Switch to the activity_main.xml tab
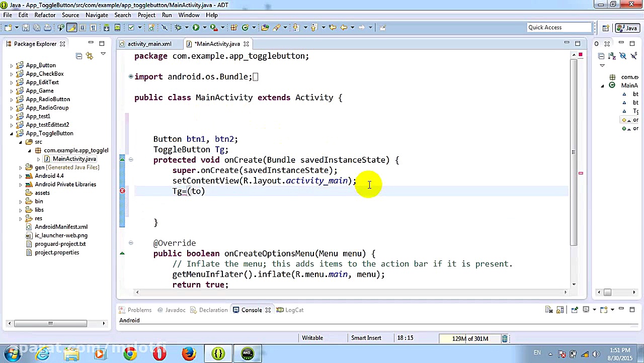This screenshot has height=363, width=644. [x=149, y=44]
